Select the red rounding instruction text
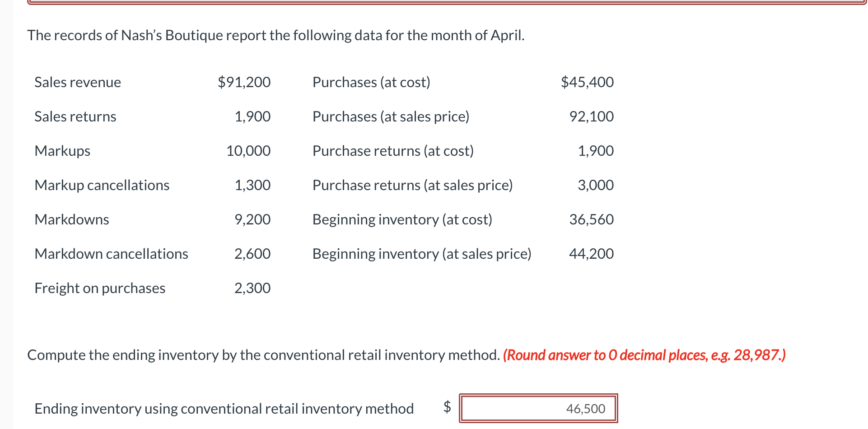Image resolution: width=868 pixels, height=429 pixels. [x=644, y=355]
